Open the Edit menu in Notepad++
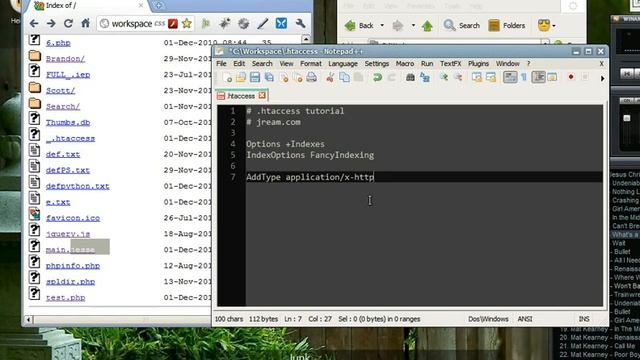Viewport: 640px width, 360px height. 239,64
